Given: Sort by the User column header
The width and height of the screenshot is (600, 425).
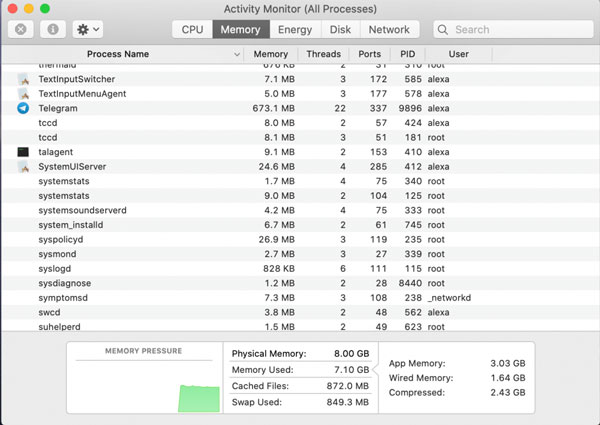Looking at the screenshot, I should 458,54.
